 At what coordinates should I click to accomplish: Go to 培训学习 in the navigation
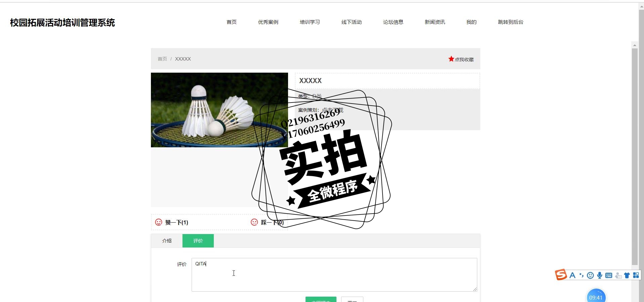point(310,22)
